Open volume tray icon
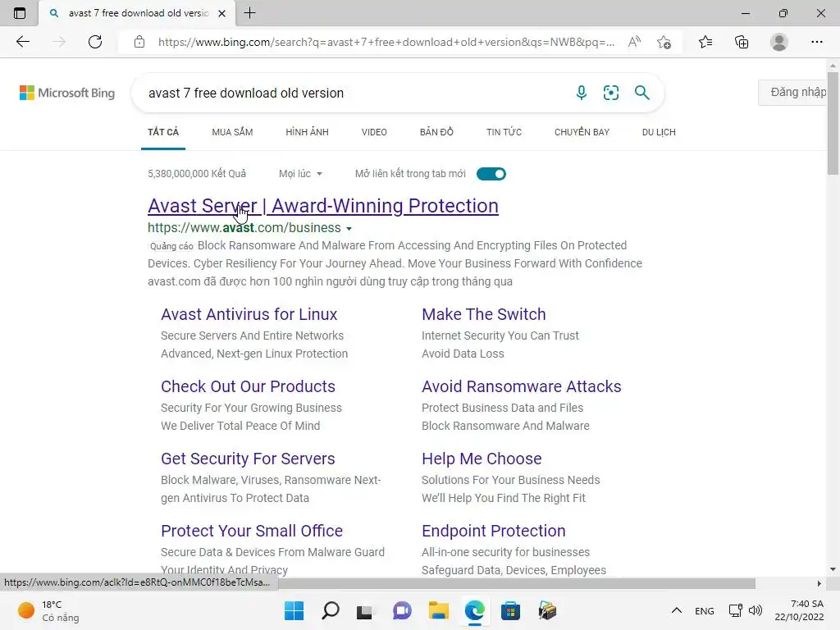 click(756, 610)
